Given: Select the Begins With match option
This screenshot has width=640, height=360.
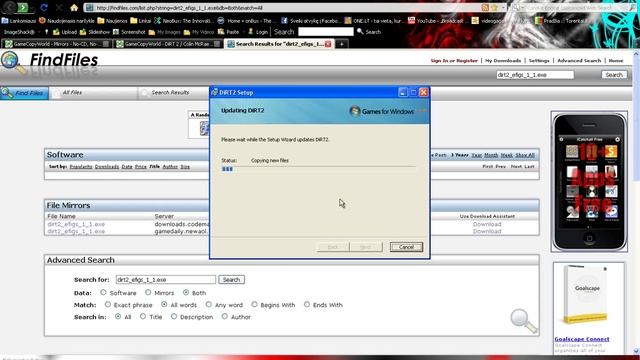Looking at the screenshot, I should click(x=254, y=304).
